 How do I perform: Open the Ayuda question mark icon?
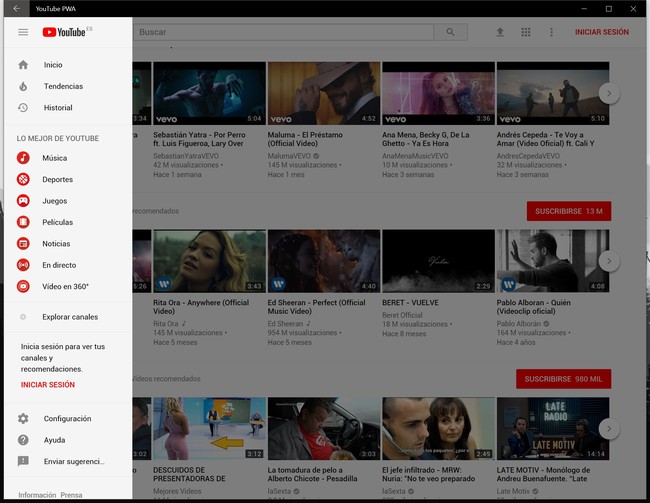click(x=23, y=440)
